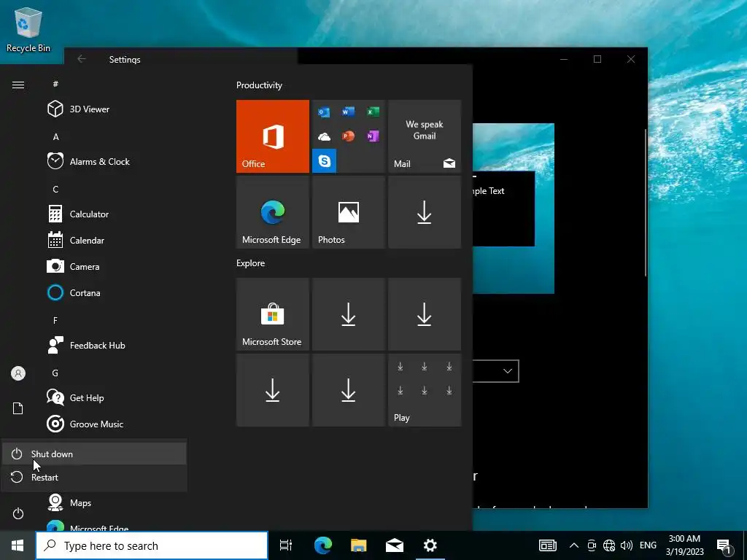Click the download tile right of Microsoft Store
Image resolution: width=747 pixels, height=560 pixels.
click(x=348, y=314)
